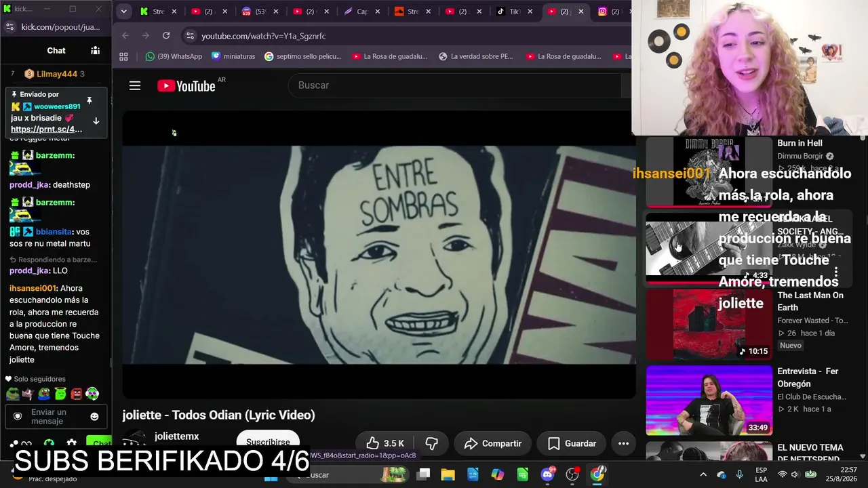Click the Kick chat message input
The width and height of the screenshot is (868, 488).
(x=57, y=416)
